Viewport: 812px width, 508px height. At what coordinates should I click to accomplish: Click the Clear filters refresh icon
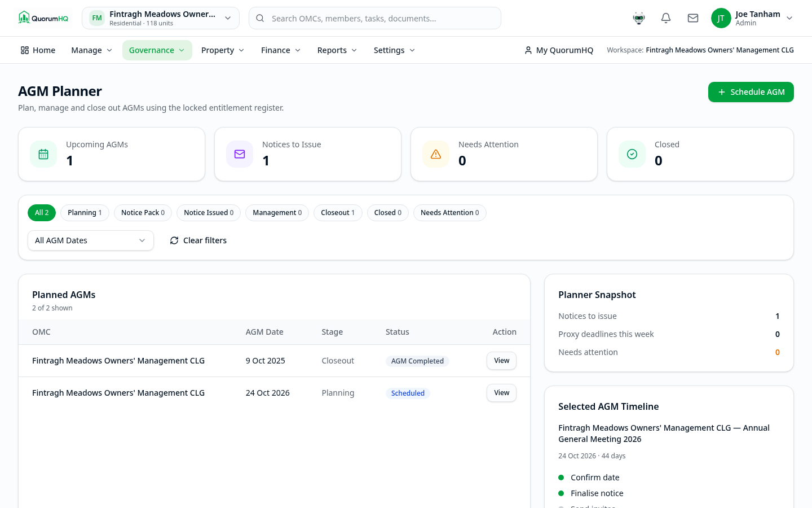(x=174, y=240)
